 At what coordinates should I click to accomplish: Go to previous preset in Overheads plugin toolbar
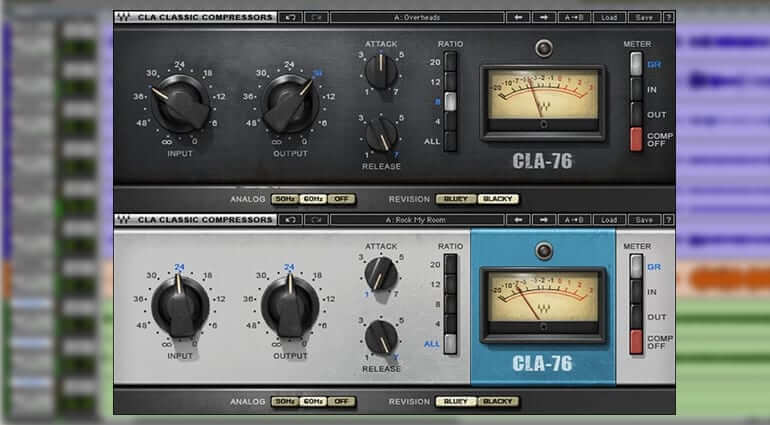(518, 17)
